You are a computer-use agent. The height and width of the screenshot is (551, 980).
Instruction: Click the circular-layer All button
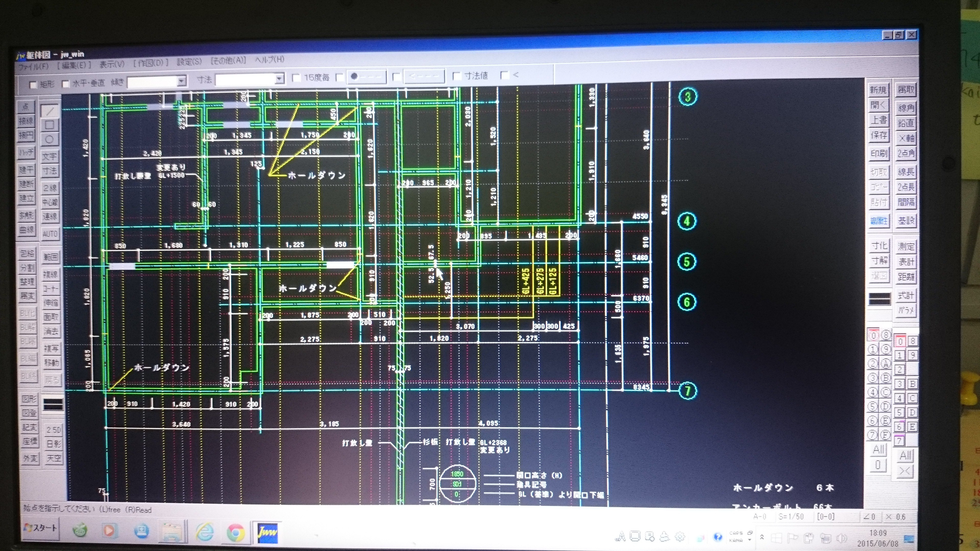(x=879, y=450)
